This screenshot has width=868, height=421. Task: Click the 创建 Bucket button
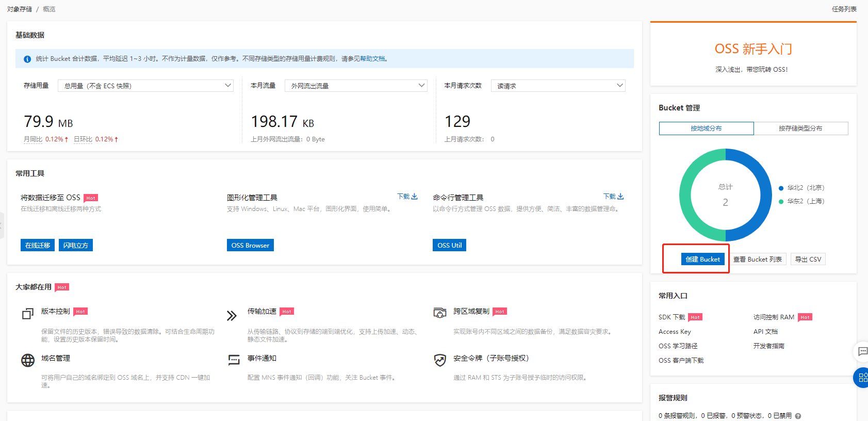point(703,259)
